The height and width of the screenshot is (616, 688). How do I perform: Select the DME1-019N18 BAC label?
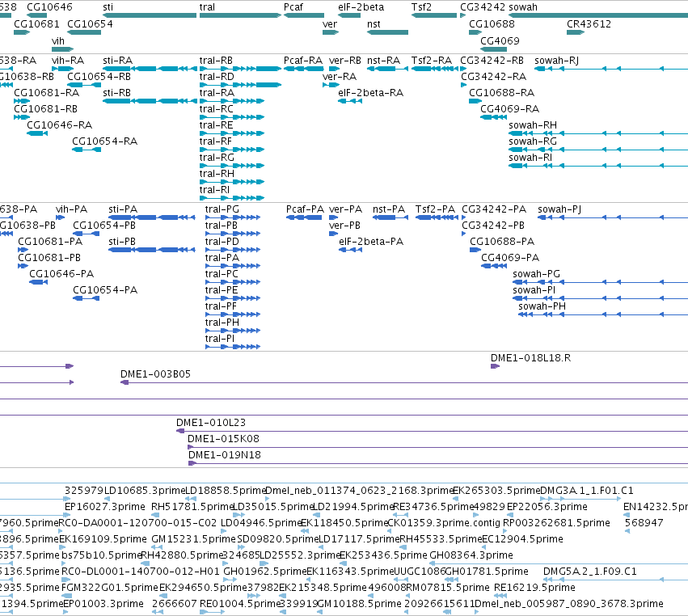pyautogui.click(x=224, y=455)
